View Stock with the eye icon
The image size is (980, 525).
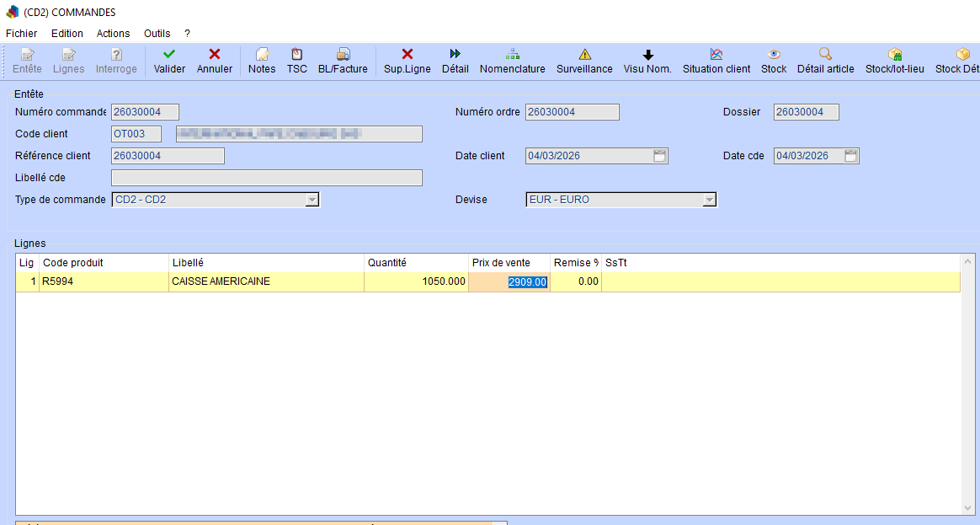[774, 54]
